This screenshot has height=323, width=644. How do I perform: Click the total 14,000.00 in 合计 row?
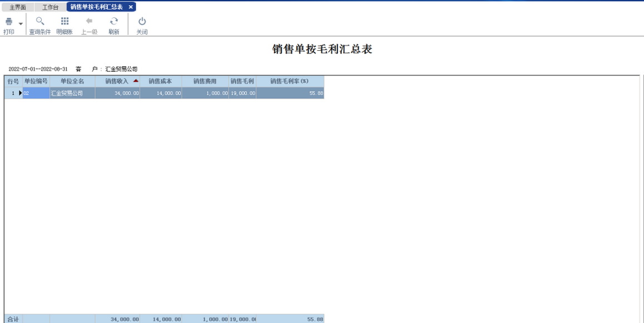(x=161, y=319)
